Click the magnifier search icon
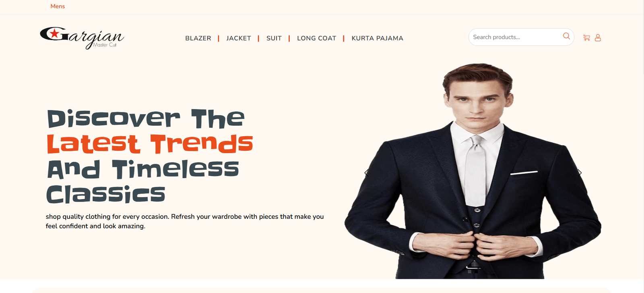Image resolution: width=644 pixels, height=293 pixels. pos(566,36)
